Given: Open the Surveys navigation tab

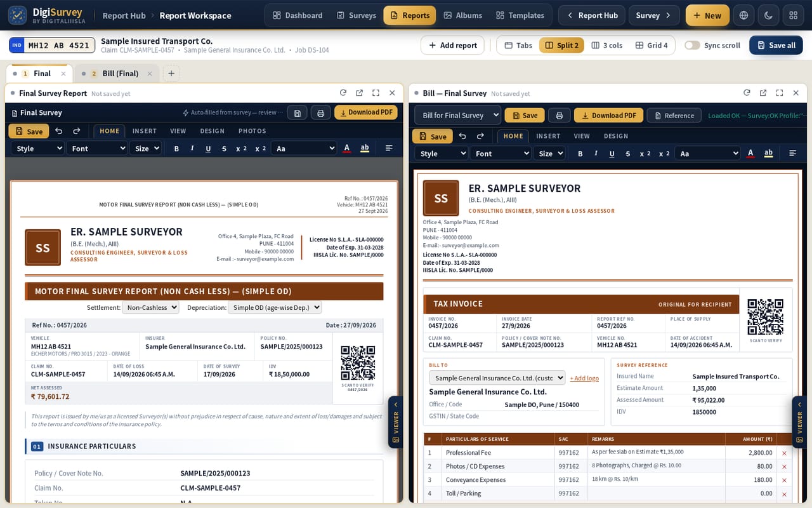Looking at the screenshot, I should 356,15.
